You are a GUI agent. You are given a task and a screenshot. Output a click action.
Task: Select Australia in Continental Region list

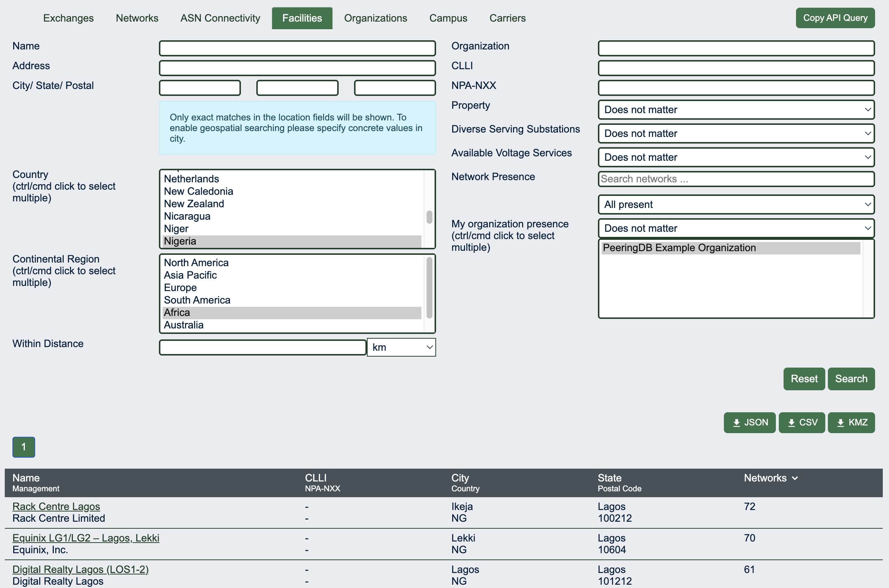point(292,325)
